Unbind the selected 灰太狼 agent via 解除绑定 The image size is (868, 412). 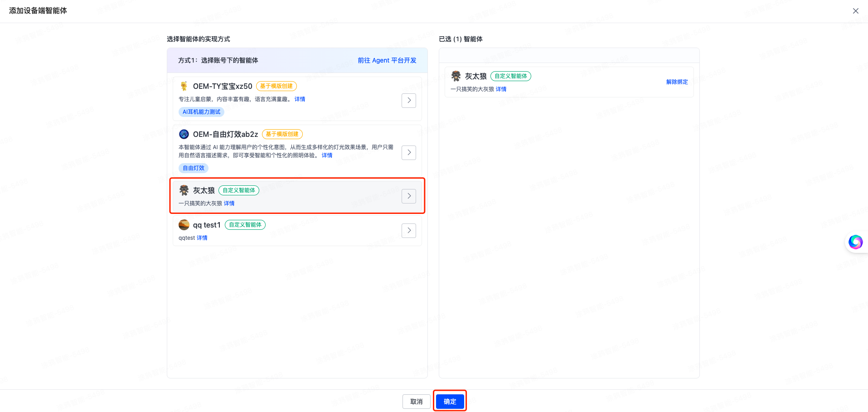[677, 82]
